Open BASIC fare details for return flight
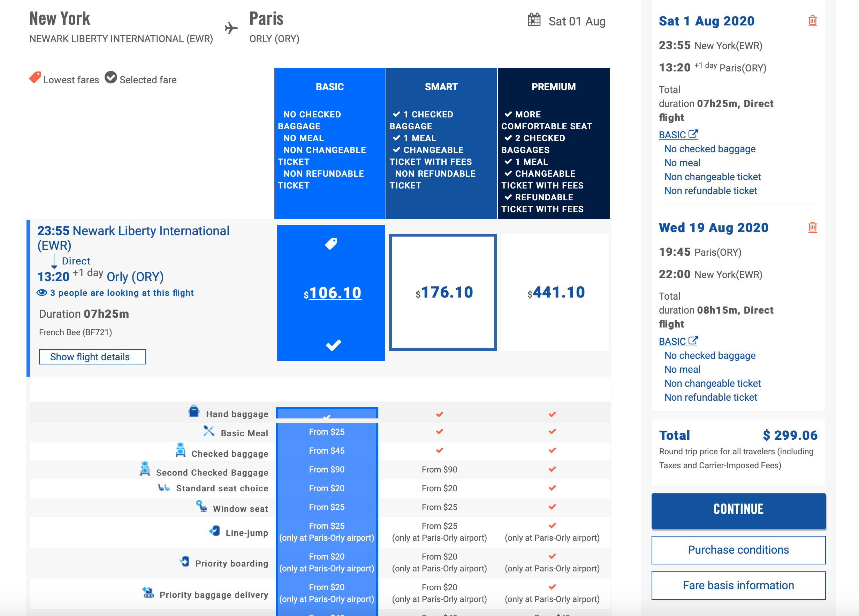Image resolution: width=859 pixels, height=616 pixels. point(678,341)
